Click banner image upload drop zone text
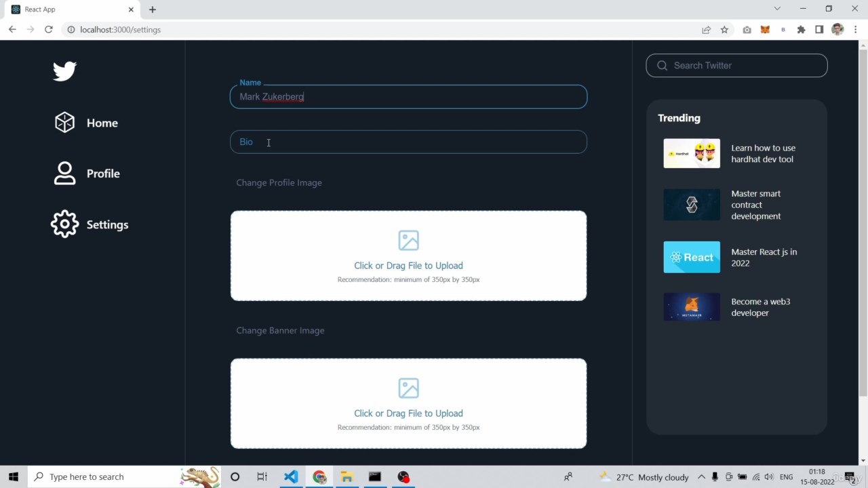Image resolution: width=868 pixels, height=488 pixels. [x=408, y=413]
